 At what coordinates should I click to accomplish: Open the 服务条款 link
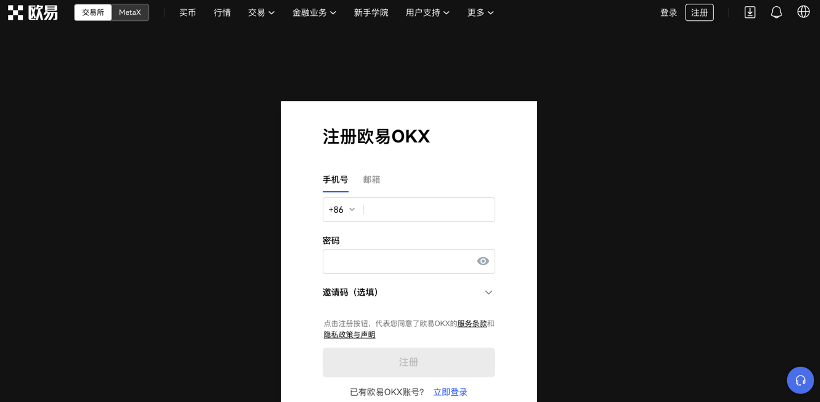(x=472, y=324)
